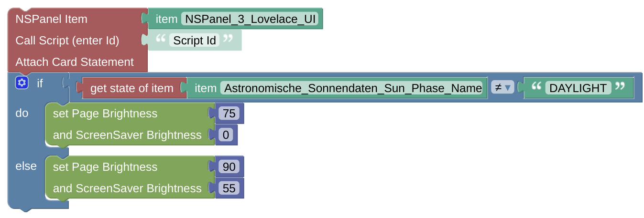The image size is (644, 218).
Task: Click the opening quote icon before Script Id
Action: (x=160, y=39)
